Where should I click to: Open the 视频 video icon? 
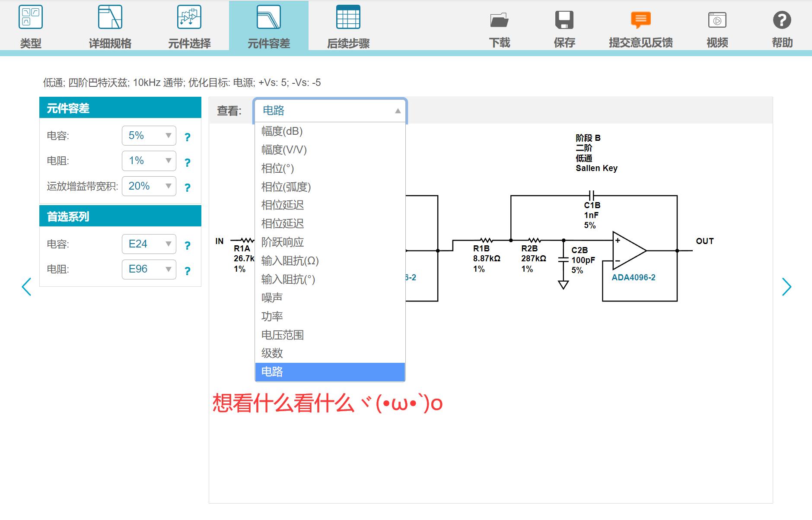coord(717,20)
